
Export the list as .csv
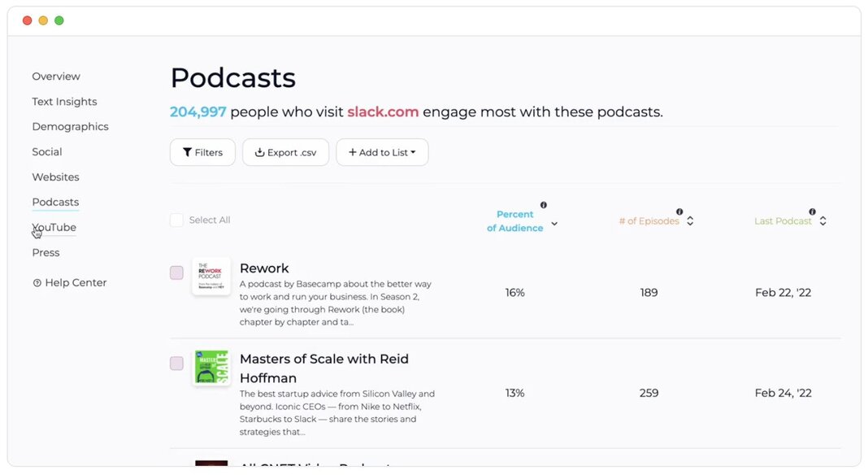(x=285, y=152)
